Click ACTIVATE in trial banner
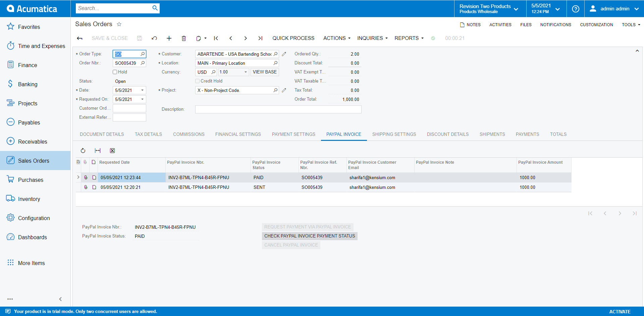The height and width of the screenshot is (316, 644). [x=620, y=312]
